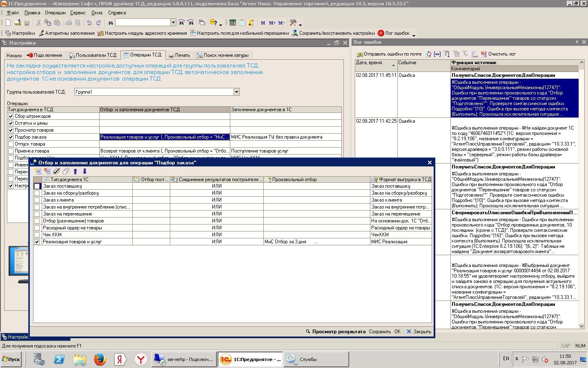This screenshot has height=368, width=588.
Task: Uncheck Сбор штрихкодов operation checkbox
Action: pos(11,116)
